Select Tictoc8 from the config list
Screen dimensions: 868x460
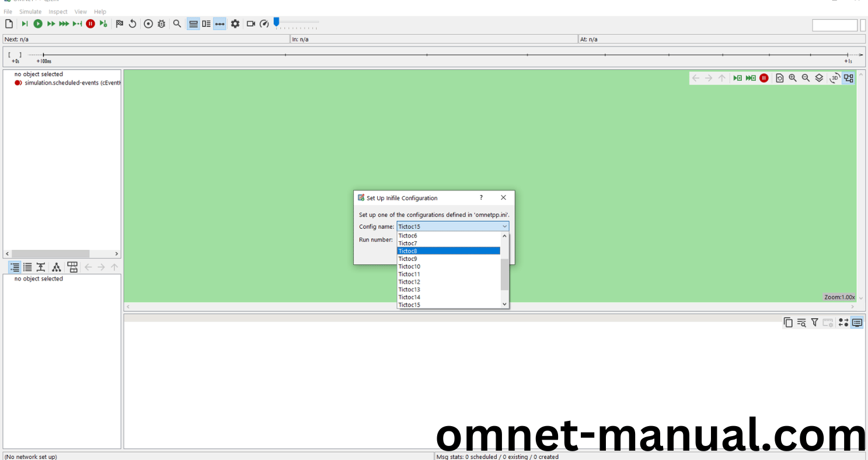448,251
